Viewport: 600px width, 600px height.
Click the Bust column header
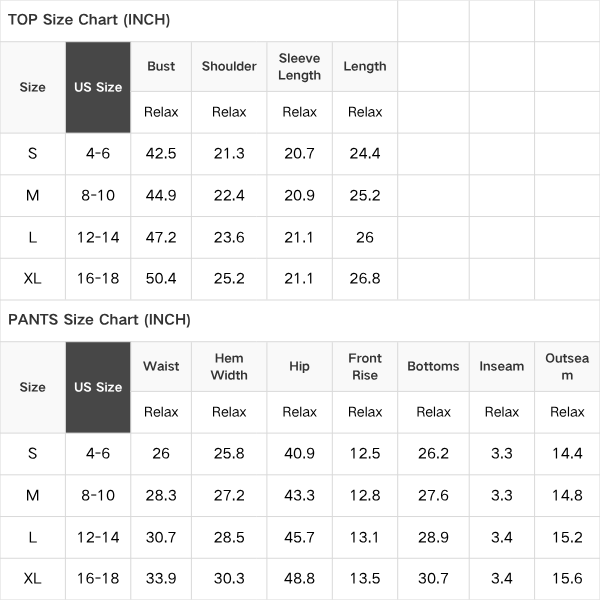coord(161,66)
